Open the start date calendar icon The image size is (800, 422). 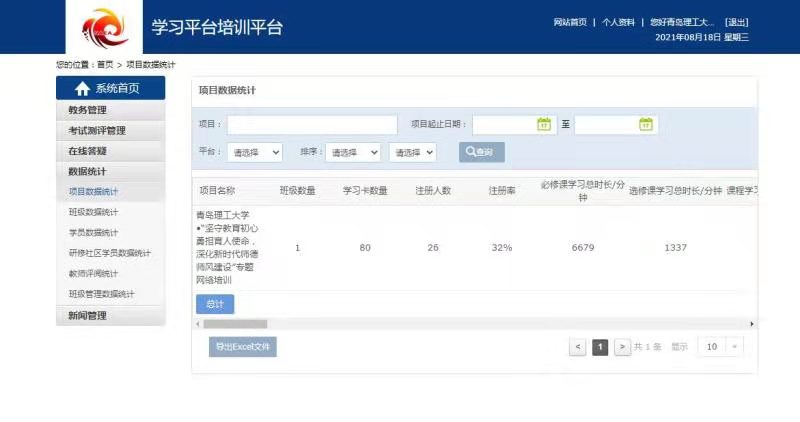pyautogui.click(x=544, y=125)
